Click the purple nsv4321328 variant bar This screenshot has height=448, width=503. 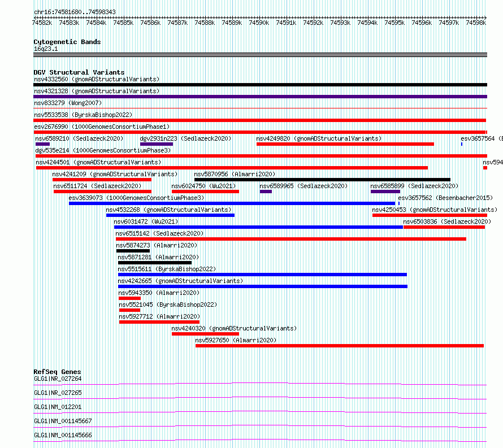[260, 97]
